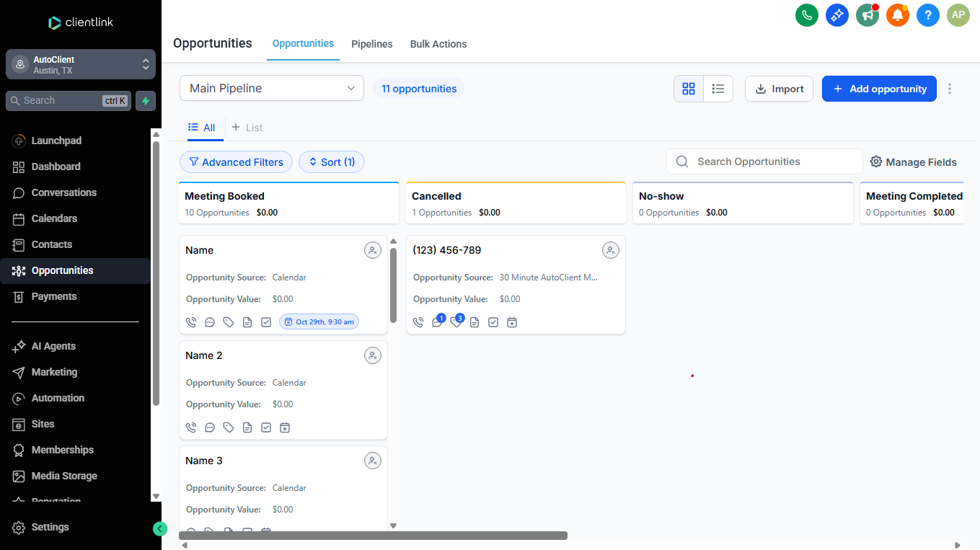
Task: Click the phone icon on Name card
Action: 191,322
